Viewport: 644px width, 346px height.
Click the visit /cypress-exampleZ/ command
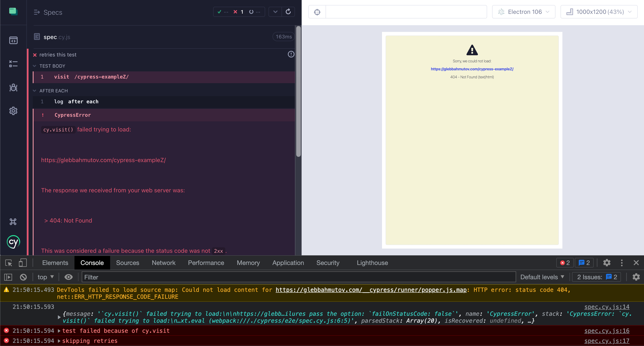[164, 77]
